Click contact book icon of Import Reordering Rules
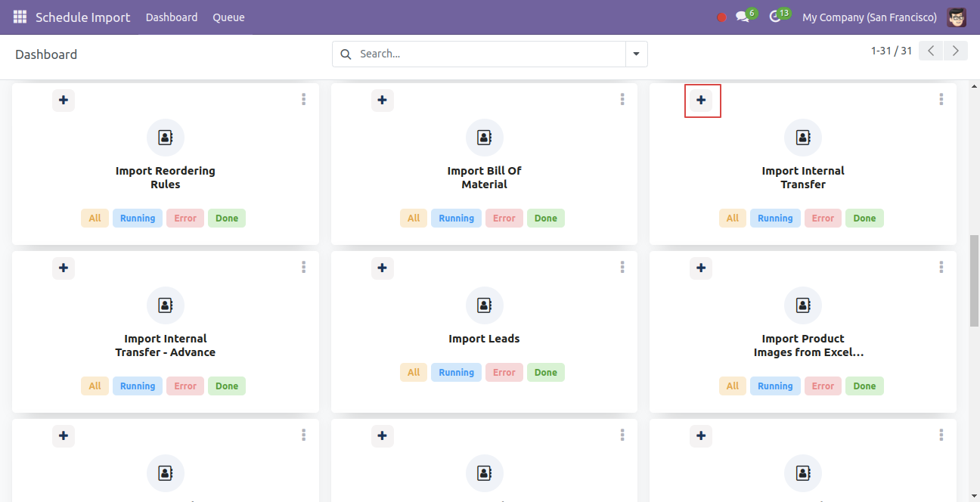This screenshot has height=502, width=980. click(166, 138)
